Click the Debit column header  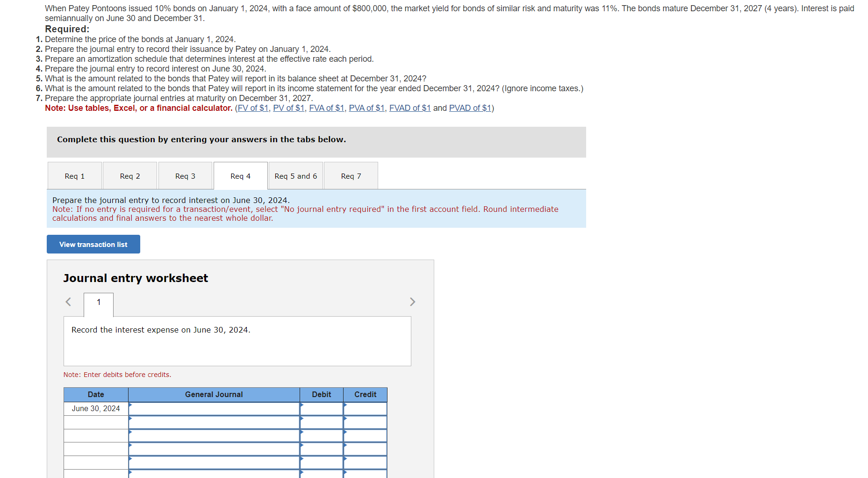tap(322, 395)
